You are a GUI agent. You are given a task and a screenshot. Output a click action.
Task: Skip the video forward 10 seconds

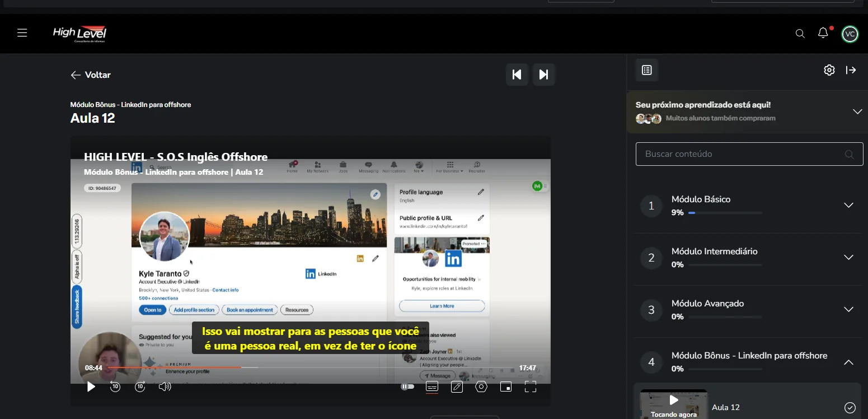140,387
